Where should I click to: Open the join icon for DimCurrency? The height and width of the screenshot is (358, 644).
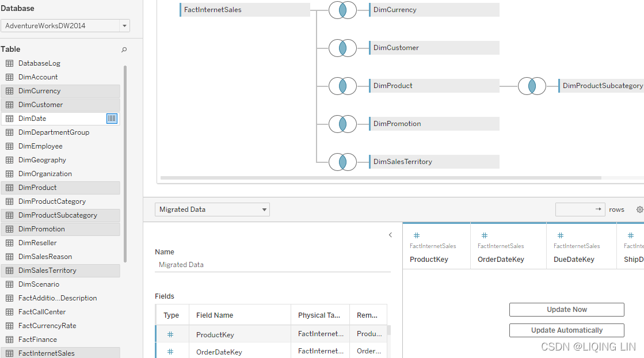point(342,10)
